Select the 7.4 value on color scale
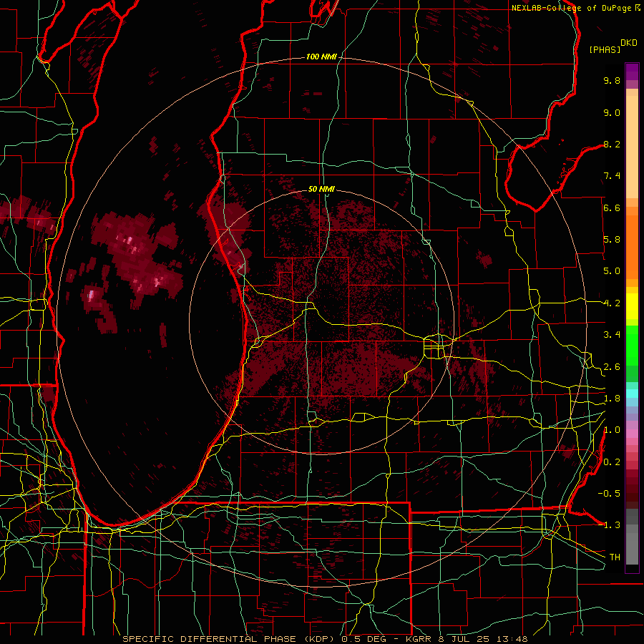The height and width of the screenshot is (644, 644). coord(612,176)
